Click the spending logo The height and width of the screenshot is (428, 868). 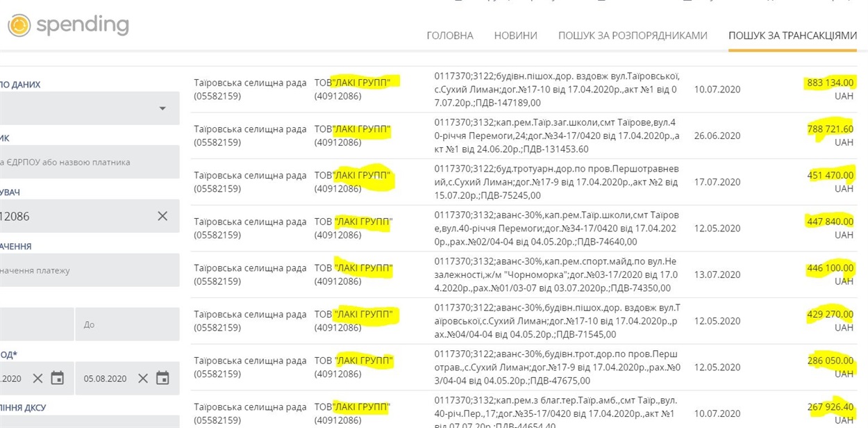[x=68, y=26]
